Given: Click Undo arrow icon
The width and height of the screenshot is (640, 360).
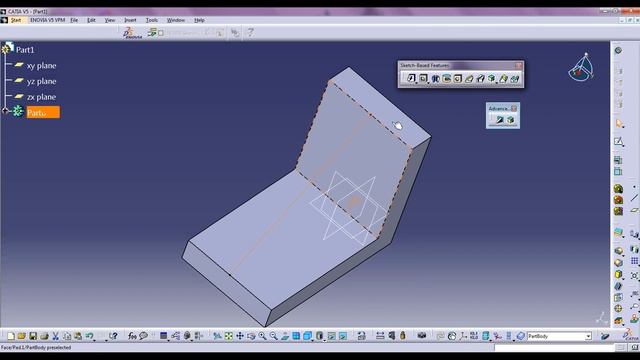Looking at the screenshot, I should pos(89,336).
